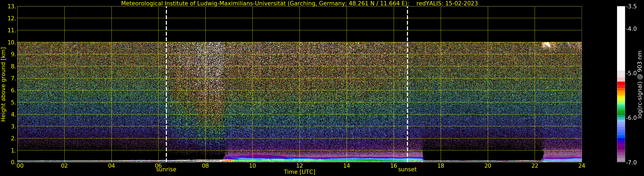Click the '13.' height axis tick label
This screenshot has width=644, height=176.
click(12, 6)
